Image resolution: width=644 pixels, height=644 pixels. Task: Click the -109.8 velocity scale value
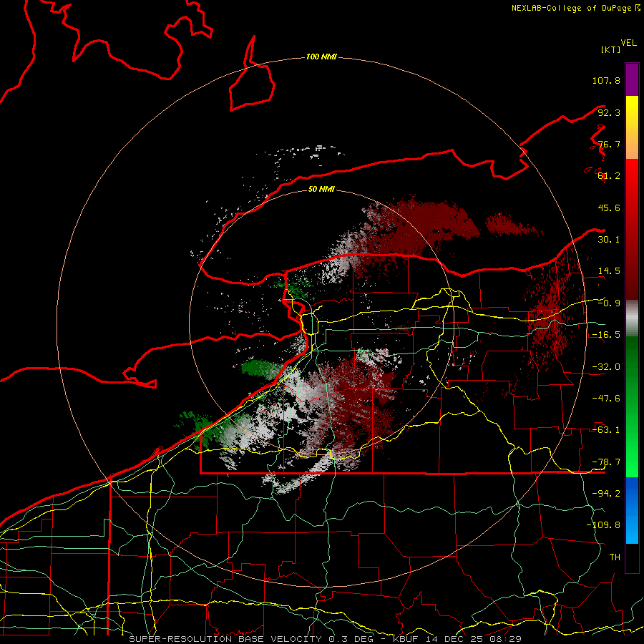coord(604,525)
